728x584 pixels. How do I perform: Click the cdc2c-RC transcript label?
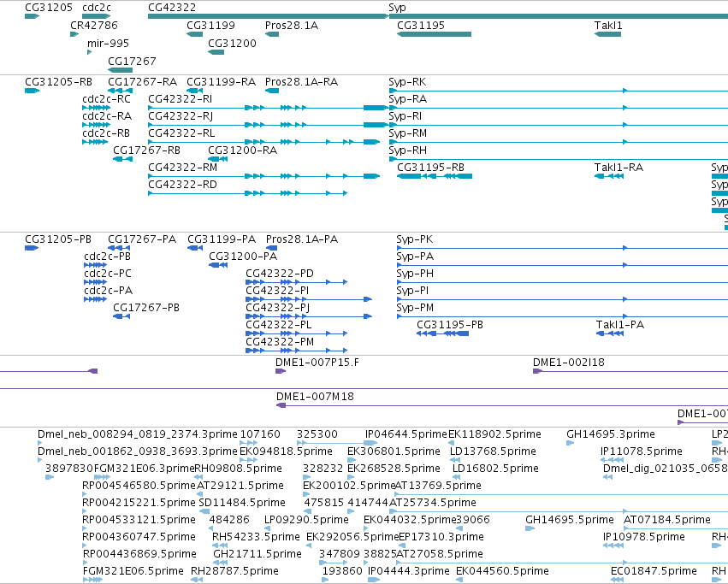coord(106,99)
